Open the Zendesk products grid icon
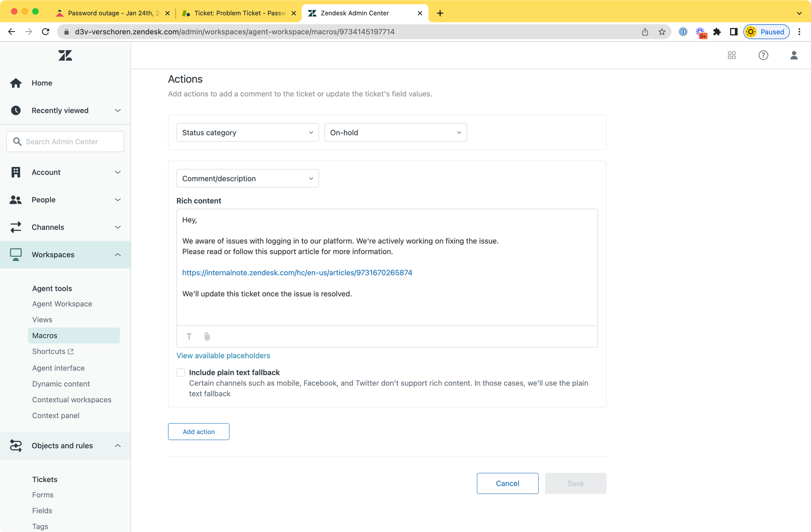811x532 pixels. (732, 55)
